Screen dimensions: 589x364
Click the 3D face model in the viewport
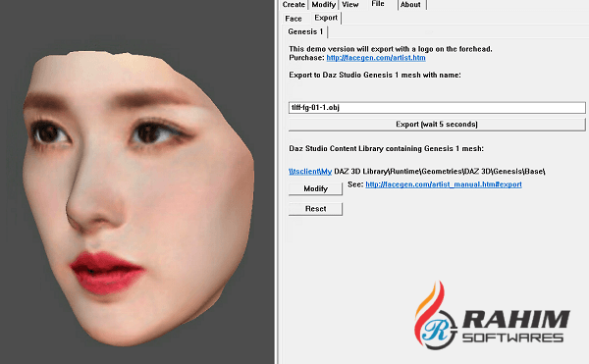pos(139,199)
